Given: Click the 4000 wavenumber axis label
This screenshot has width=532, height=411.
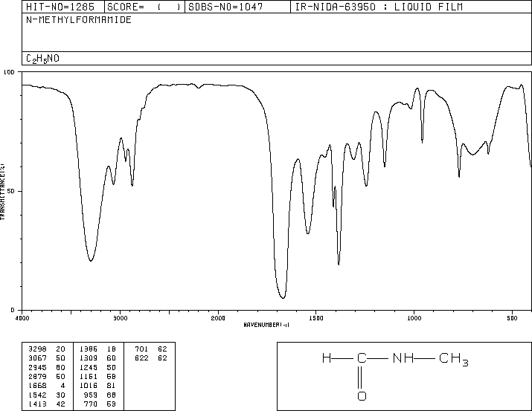Looking at the screenshot, I should 22,318.
